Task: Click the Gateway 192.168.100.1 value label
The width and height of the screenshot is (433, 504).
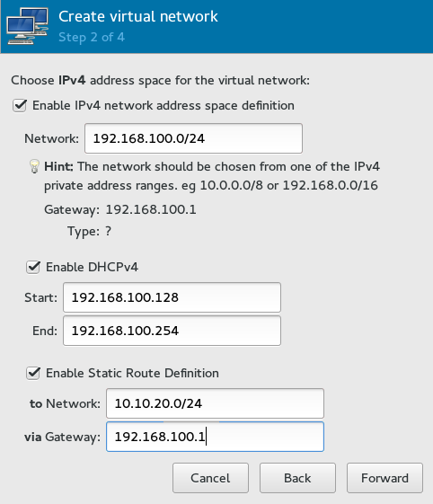Action: (x=151, y=209)
